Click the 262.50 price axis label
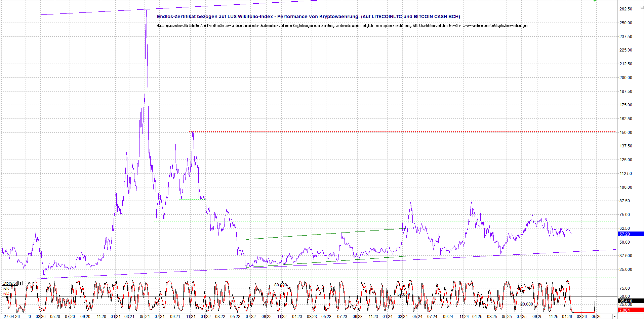Viewport: 644px width, 319px height. 626,9
